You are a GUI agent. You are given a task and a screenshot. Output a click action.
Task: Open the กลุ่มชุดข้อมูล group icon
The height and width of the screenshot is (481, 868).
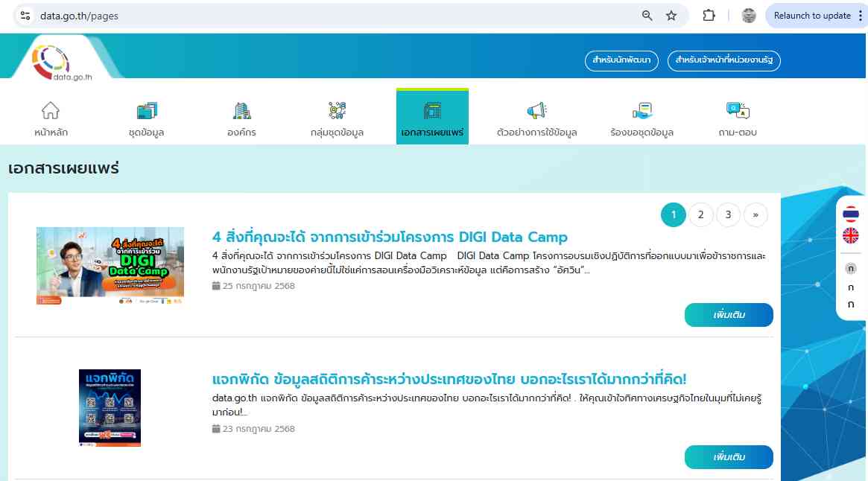pyautogui.click(x=337, y=111)
